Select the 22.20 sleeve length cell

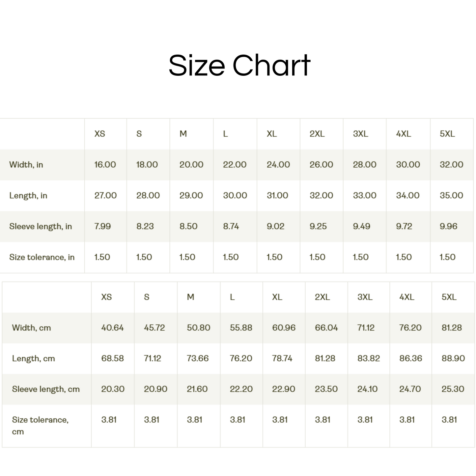(x=241, y=389)
